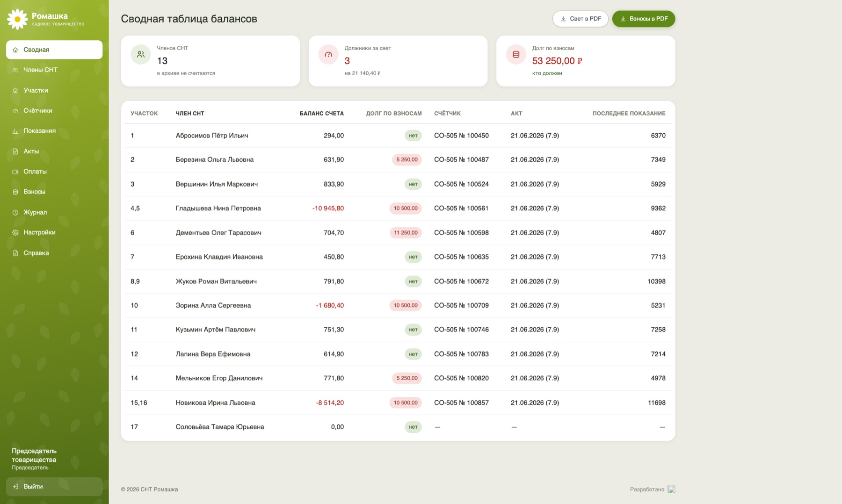Click the database icon in Долг по взносам card
This screenshot has height=504, width=842.
click(516, 55)
